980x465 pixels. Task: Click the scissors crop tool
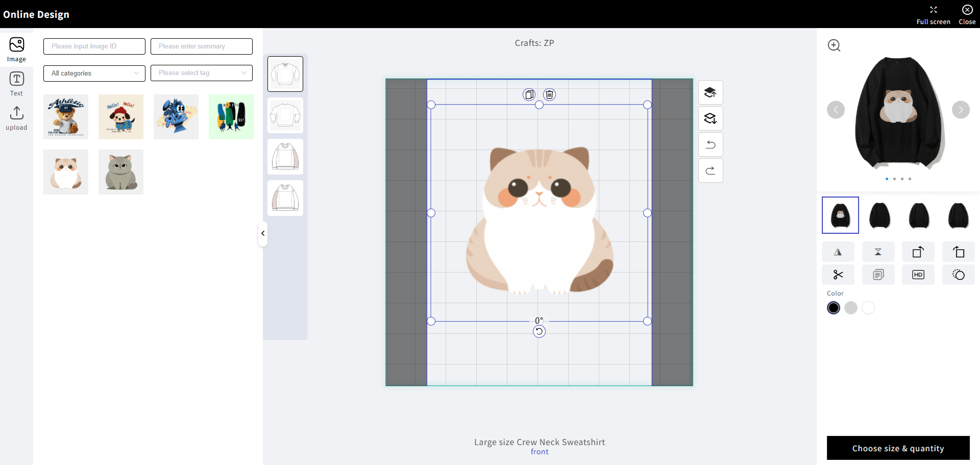click(838, 275)
